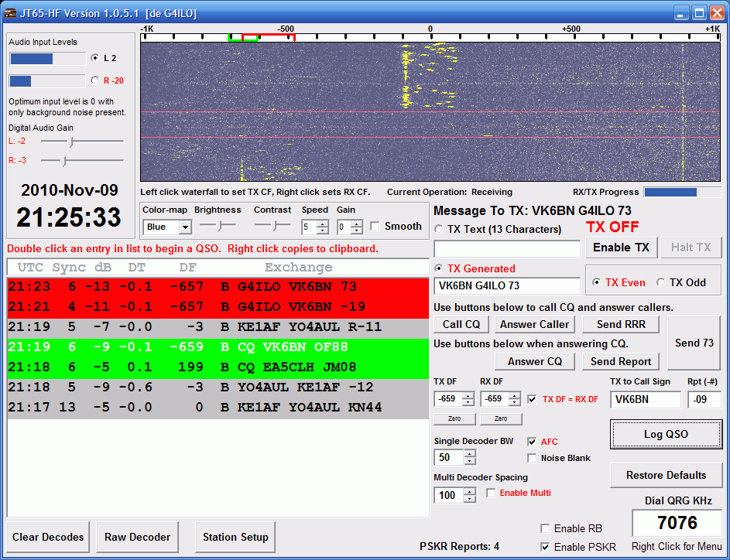The image size is (730, 560).
Task: Select the R audio input radio button
Action: (95, 80)
